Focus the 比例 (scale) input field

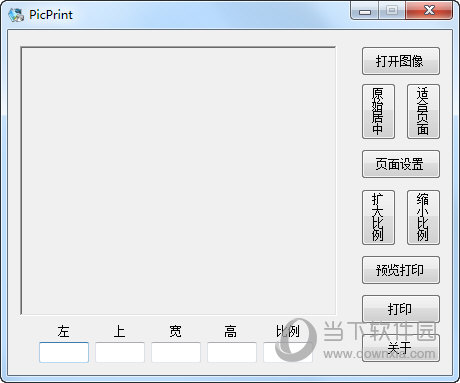[x=288, y=352]
